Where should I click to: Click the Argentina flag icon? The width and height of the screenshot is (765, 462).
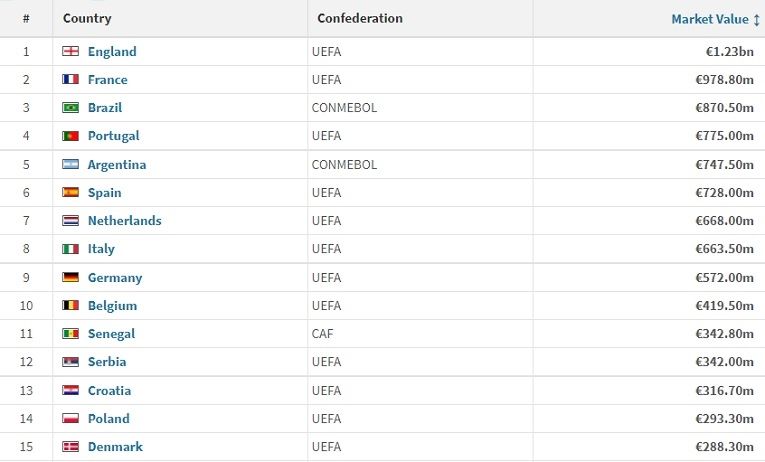coord(70,165)
